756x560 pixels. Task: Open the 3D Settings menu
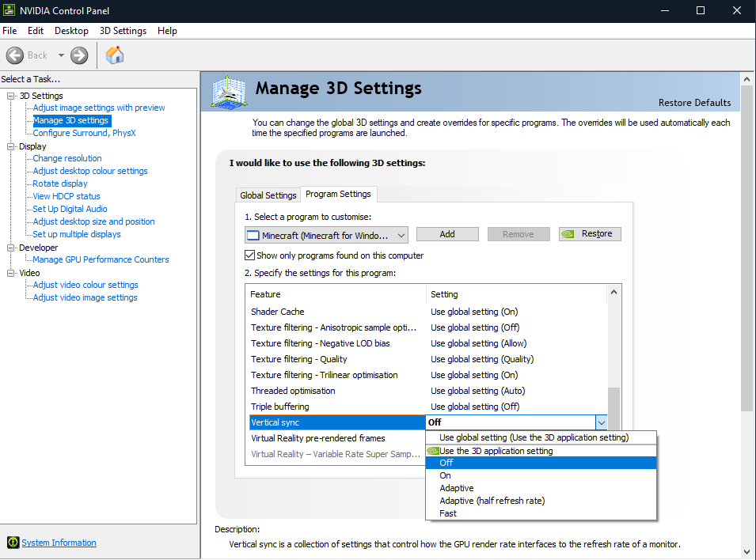(123, 31)
